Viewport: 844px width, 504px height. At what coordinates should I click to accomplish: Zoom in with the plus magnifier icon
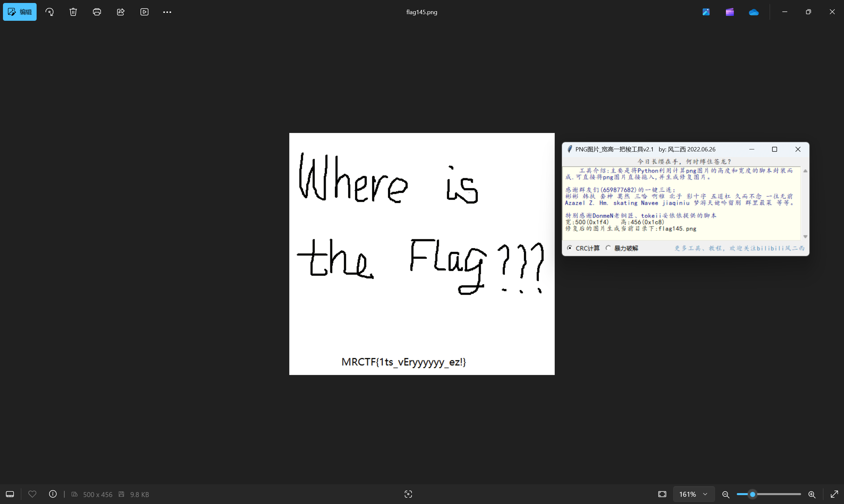[x=812, y=494]
